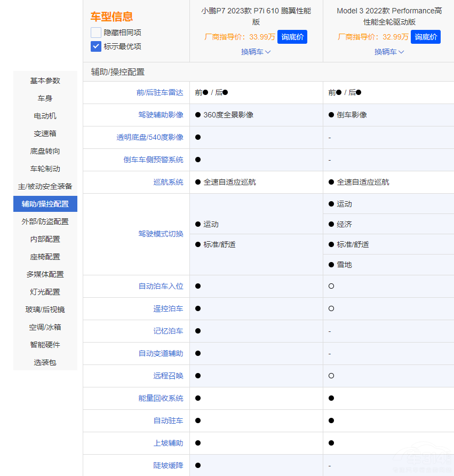
Task: Click the 透明底盘/540度影像 parameter link
Action: point(150,137)
